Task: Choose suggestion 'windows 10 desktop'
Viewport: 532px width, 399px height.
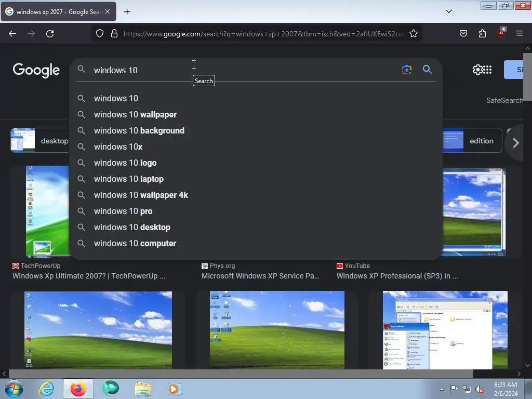Action: tap(256, 228)
